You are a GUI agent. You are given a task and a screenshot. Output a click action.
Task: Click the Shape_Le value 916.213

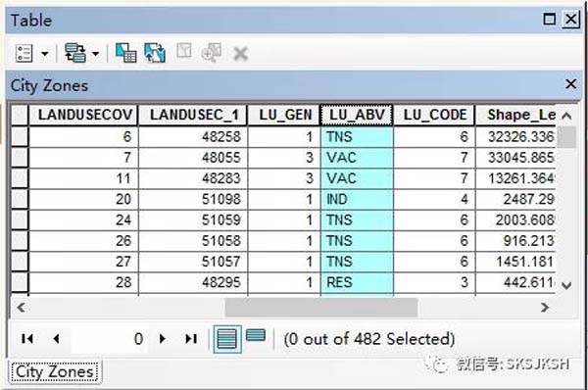coord(515,241)
